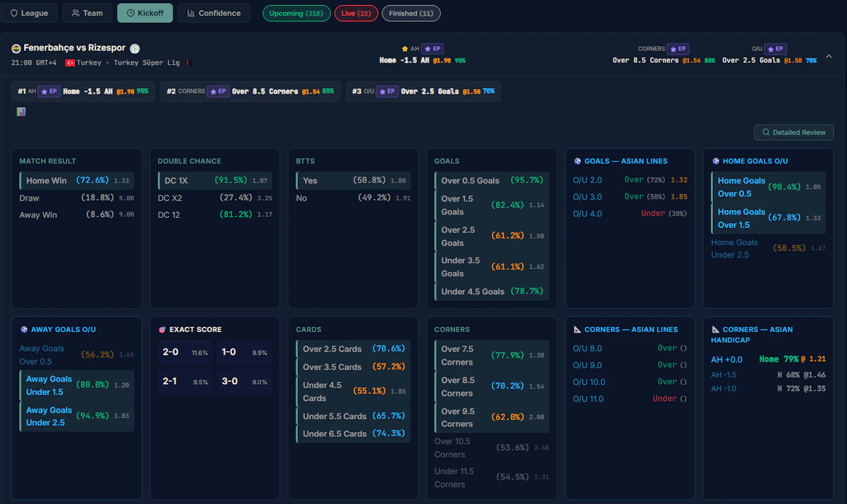Select Away Goals Under 2.5 row
Screen dimensions: 847x504
pos(77,416)
